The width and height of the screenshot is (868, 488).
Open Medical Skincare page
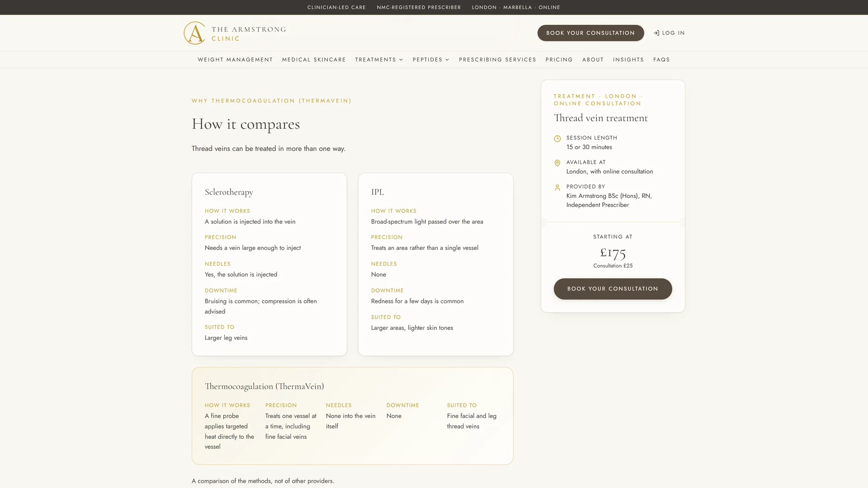pos(314,60)
